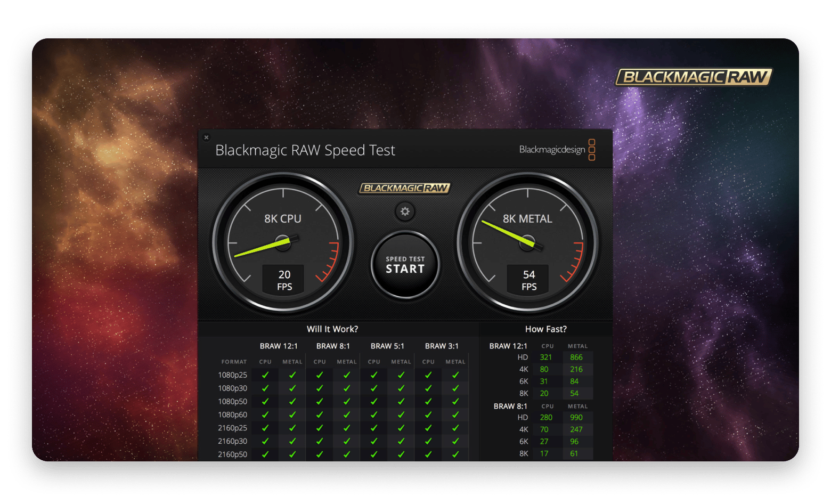Screen dimensions: 831x504
Task: Select BRAW 8:1 8K CPU value 17
Action: [544, 454]
